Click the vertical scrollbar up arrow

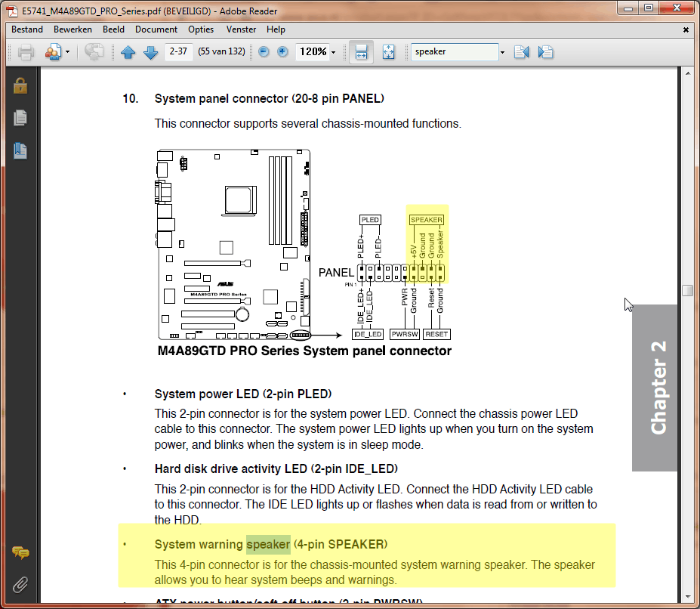point(687,73)
